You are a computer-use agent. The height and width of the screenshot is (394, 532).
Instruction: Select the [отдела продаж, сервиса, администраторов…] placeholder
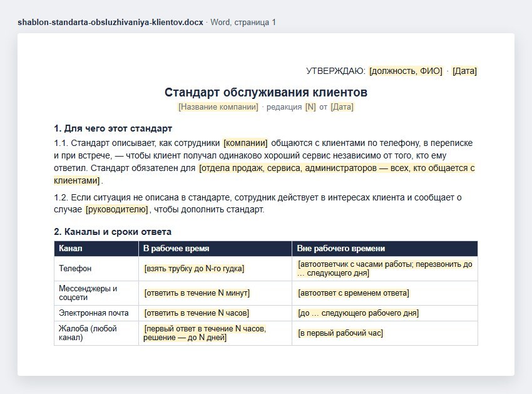click(x=264, y=174)
